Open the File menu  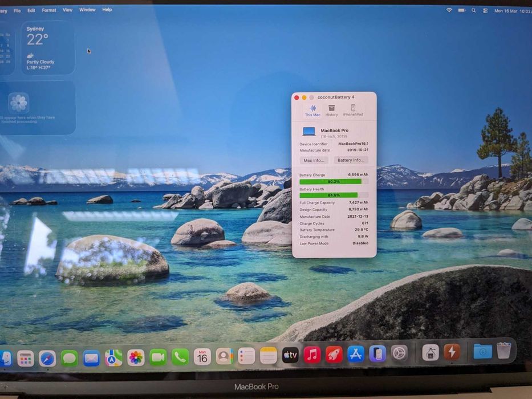click(17, 10)
